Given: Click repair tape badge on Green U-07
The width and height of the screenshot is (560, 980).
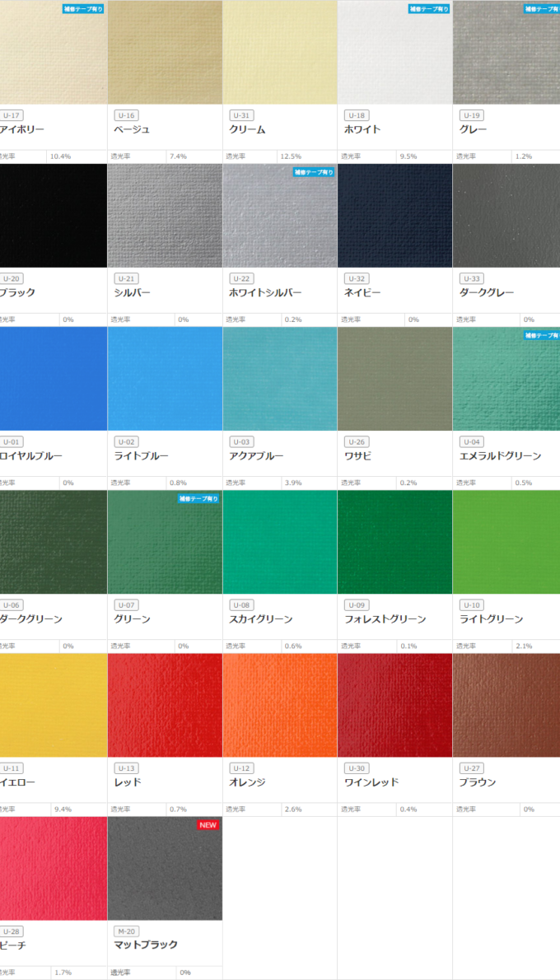Looking at the screenshot, I should [x=198, y=498].
